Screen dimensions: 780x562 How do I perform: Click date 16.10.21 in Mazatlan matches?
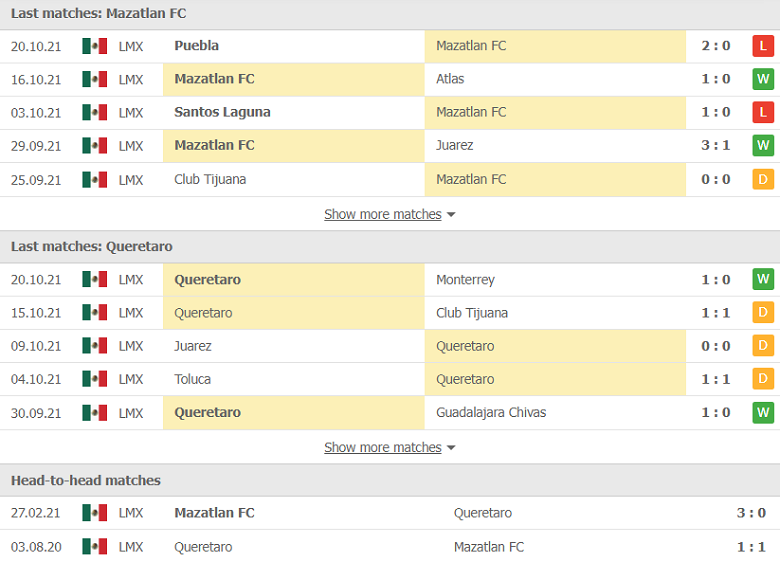tap(36, 80)
